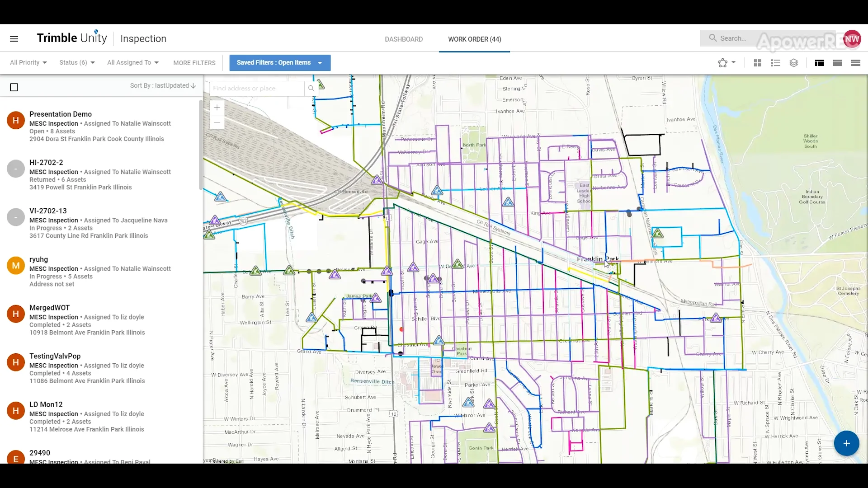This screenshot has width=868, height=488.
Task: Click the Trimble Unity logo
Action: coord(72,38)
